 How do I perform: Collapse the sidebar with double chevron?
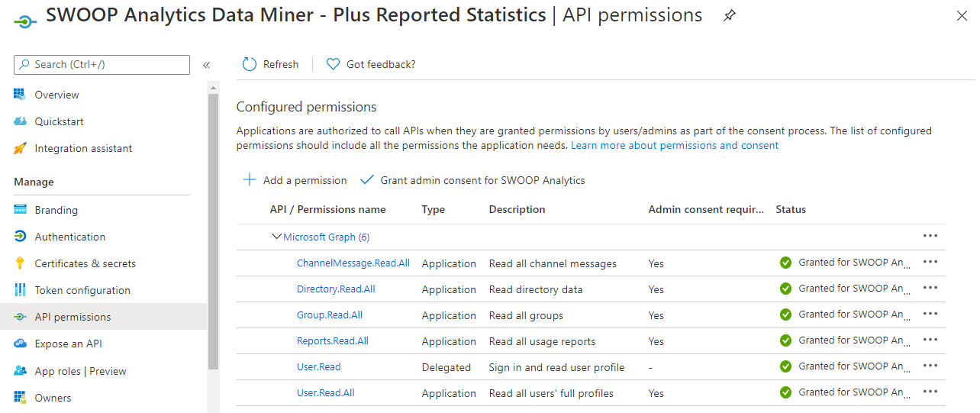206,65
